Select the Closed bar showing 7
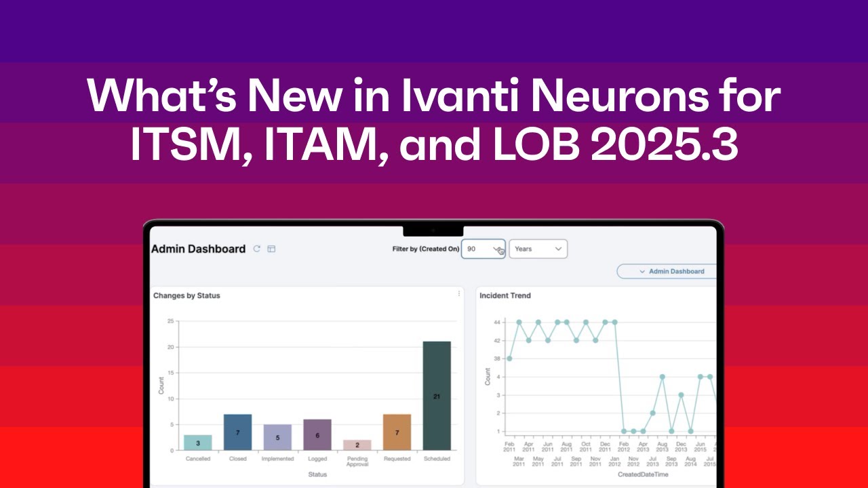Image resolution: width=868 pixels, height=488 pixels. (238, 432)
